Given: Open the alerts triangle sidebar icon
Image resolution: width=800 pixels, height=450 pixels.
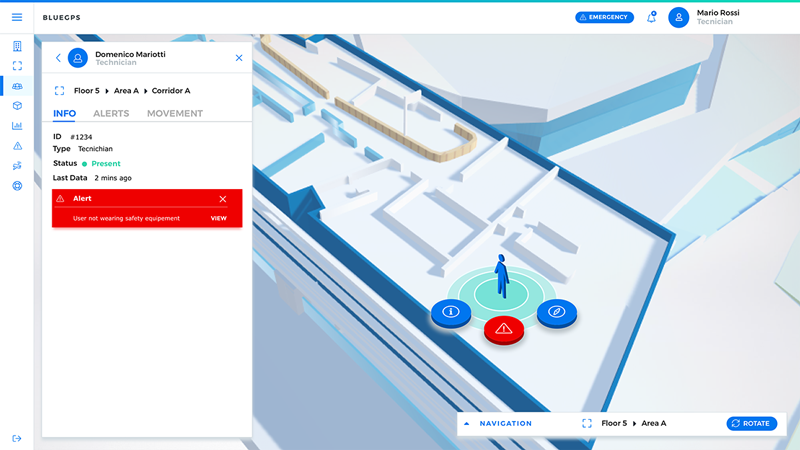Looking at the screenshot, I should click(17, 146).
